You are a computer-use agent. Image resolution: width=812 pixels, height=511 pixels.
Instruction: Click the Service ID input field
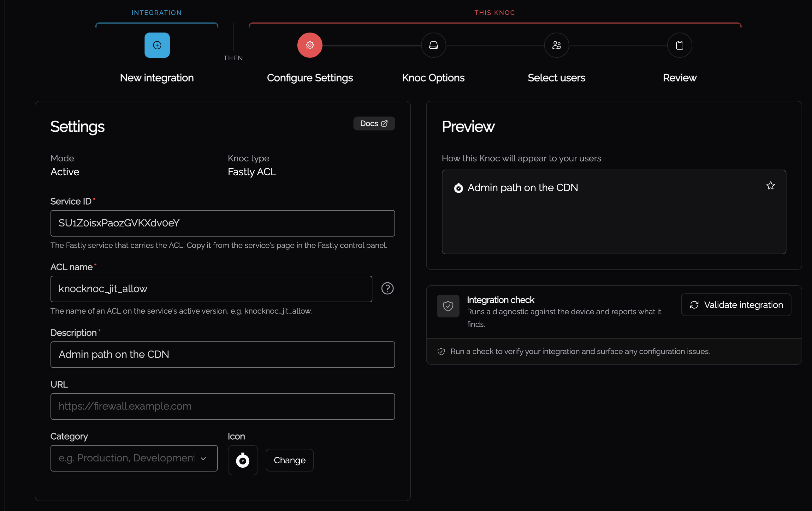pos(222,223)
